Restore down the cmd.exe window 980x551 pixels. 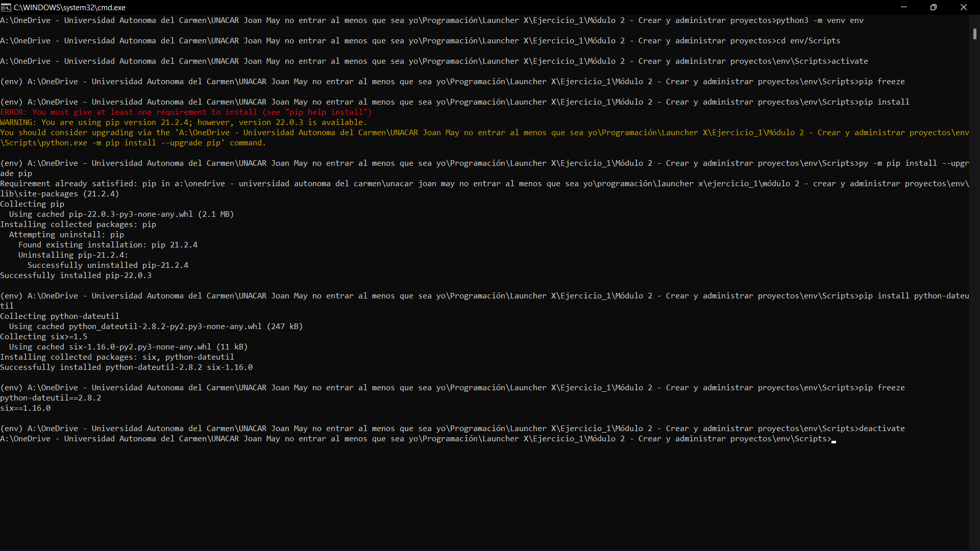934,7
